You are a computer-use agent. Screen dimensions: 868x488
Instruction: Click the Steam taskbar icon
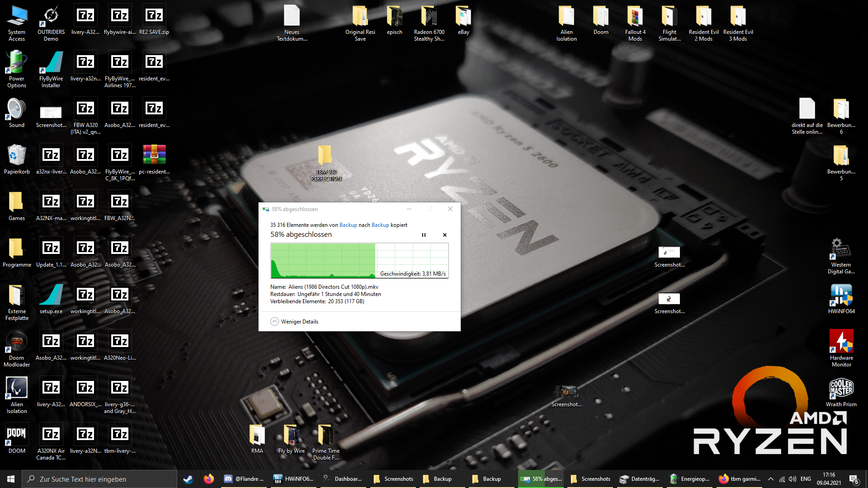tap(188, 479)
